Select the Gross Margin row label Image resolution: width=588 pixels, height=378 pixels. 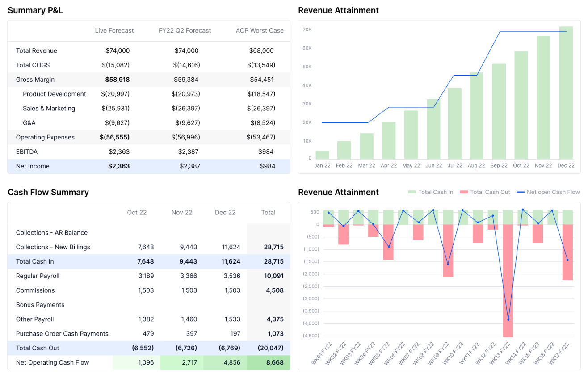tap(35, 80)
